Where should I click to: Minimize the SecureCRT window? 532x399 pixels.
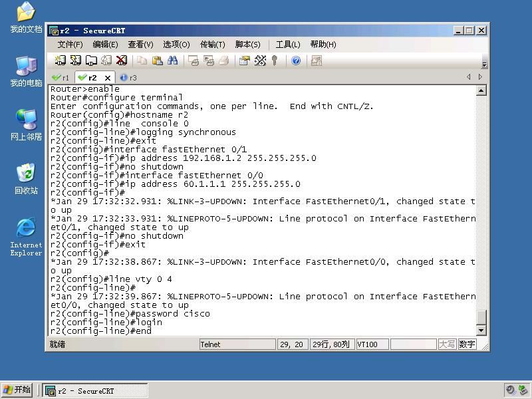click(458, 31)
